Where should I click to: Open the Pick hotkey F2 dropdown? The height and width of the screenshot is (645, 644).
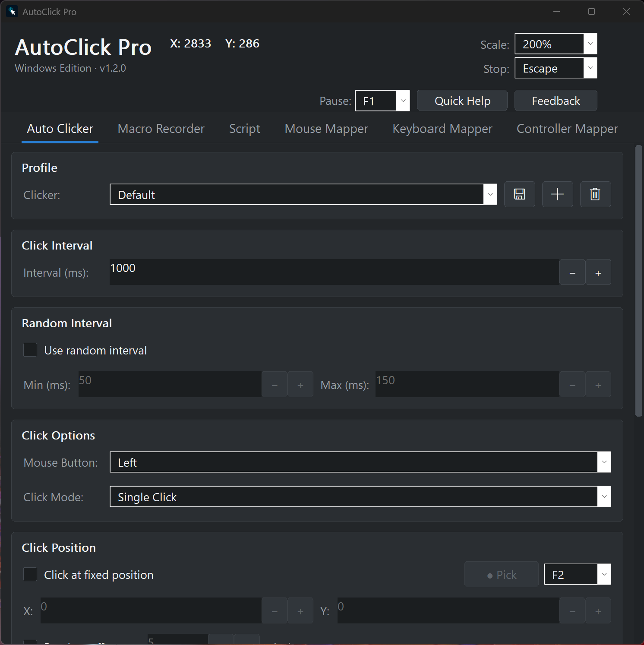tap(578, 574)
